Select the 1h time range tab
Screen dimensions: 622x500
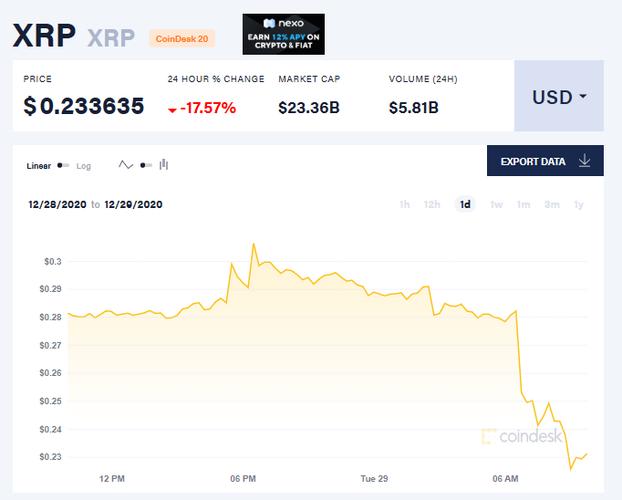[405, 204]
